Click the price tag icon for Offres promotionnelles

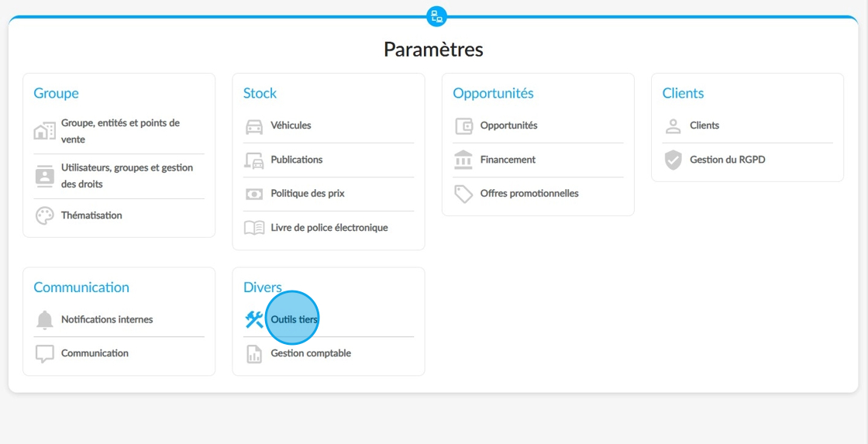click(x=463, y=194)
